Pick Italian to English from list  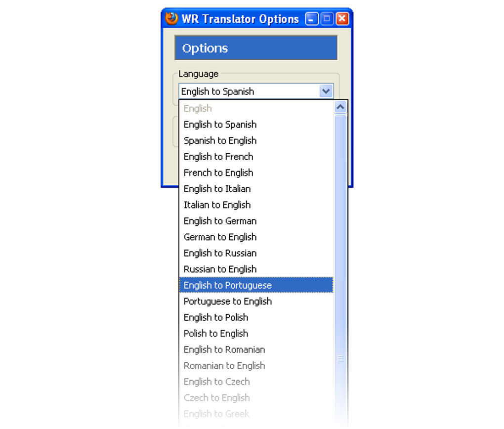pos(217,205)
